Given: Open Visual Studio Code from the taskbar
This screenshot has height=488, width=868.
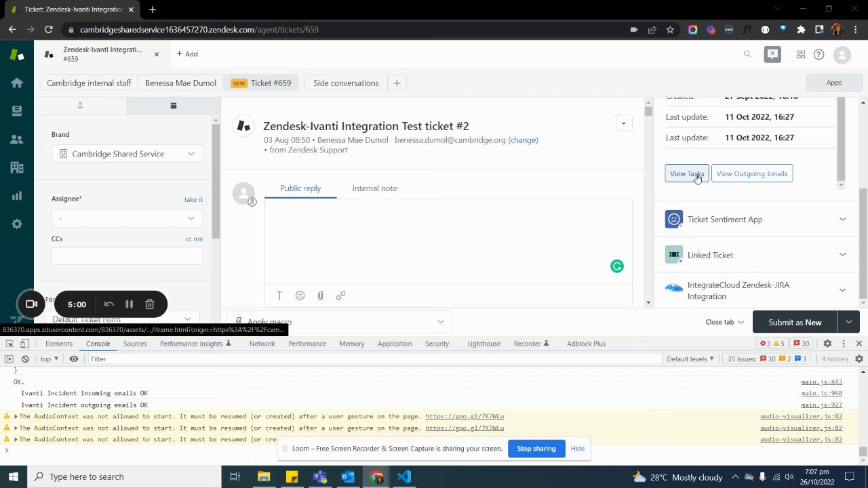Looking at the screenshot, I should click(404, 477).
